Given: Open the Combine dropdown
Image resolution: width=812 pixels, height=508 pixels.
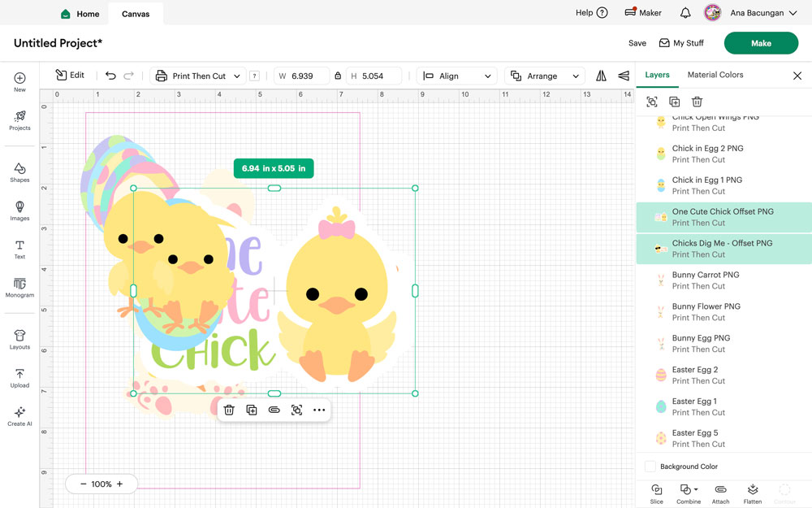Looking at the screenshot, I should [689, 494].
